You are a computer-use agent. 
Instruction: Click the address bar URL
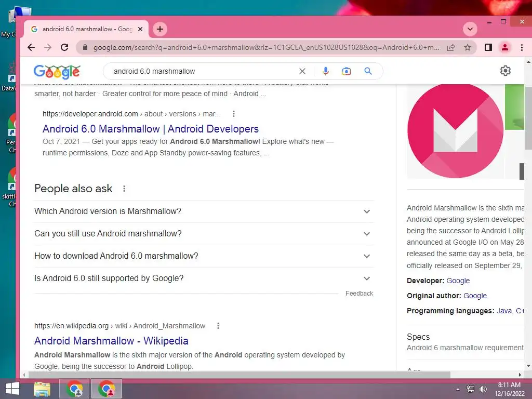267,47
